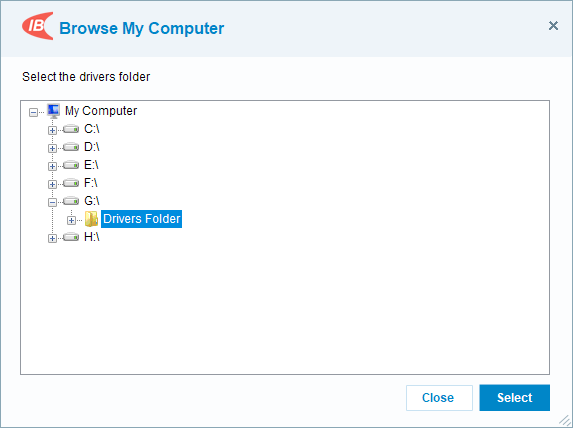Click the My Computer monitor icon

pos(54,111)
